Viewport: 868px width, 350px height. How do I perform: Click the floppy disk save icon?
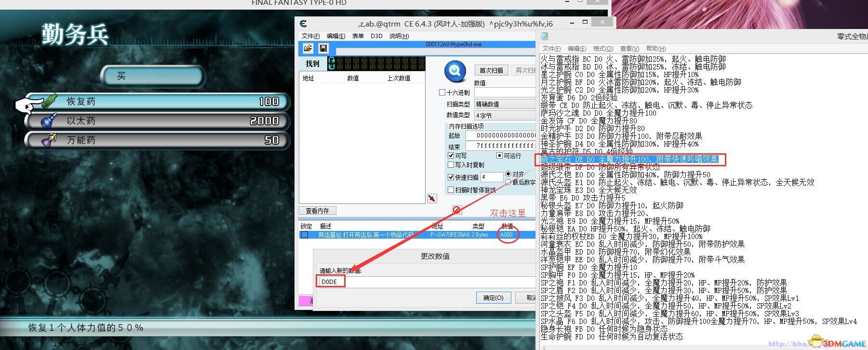coord(323,48)
